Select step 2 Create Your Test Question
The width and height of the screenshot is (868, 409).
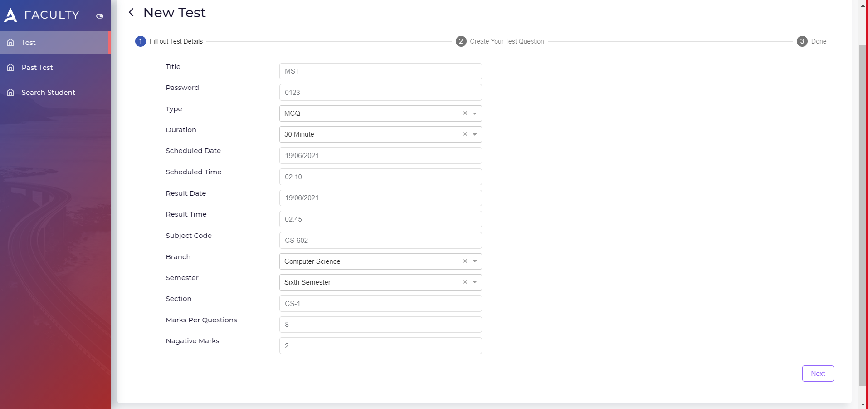tap(500, 41)
